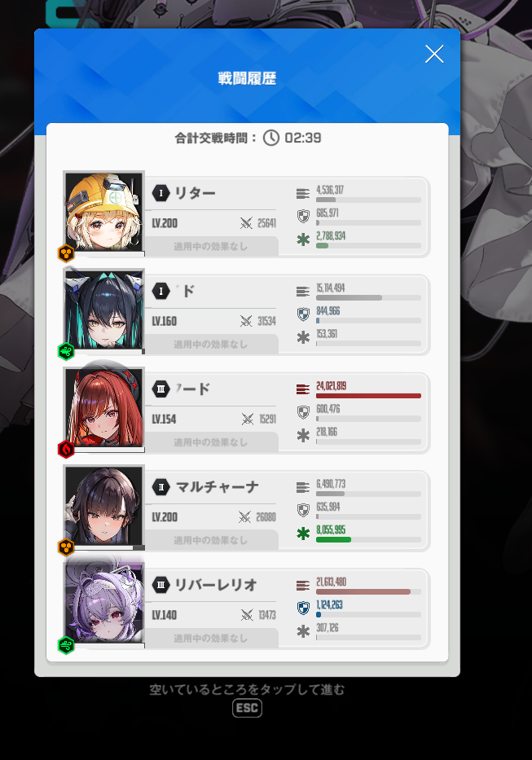Click the crossed swords icon beside 25641
The image size is (532, 760).
[x=246, y=223]
